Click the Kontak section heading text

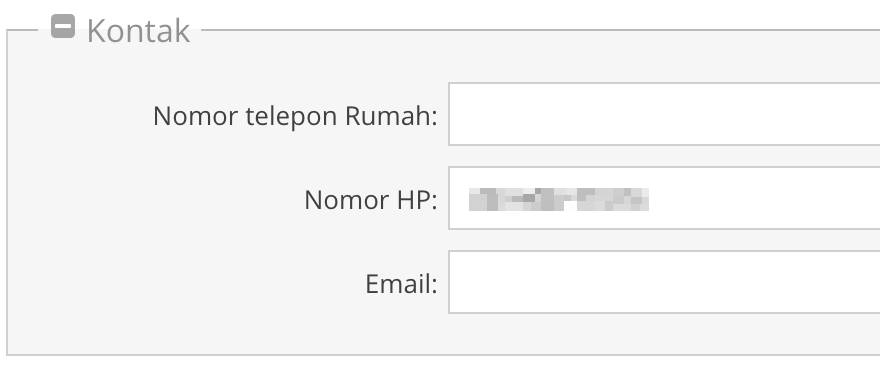click(x=138, y=31)
